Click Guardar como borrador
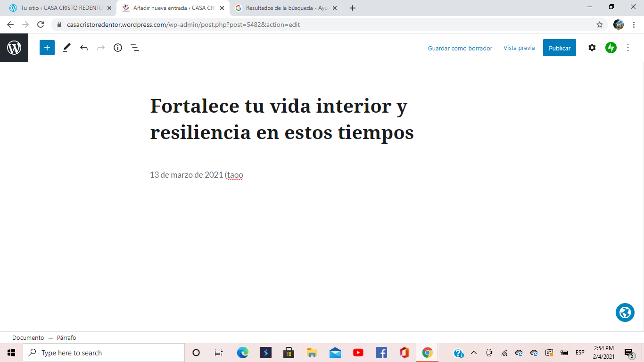This screenshot has height=362, width=644. [460, 48]
